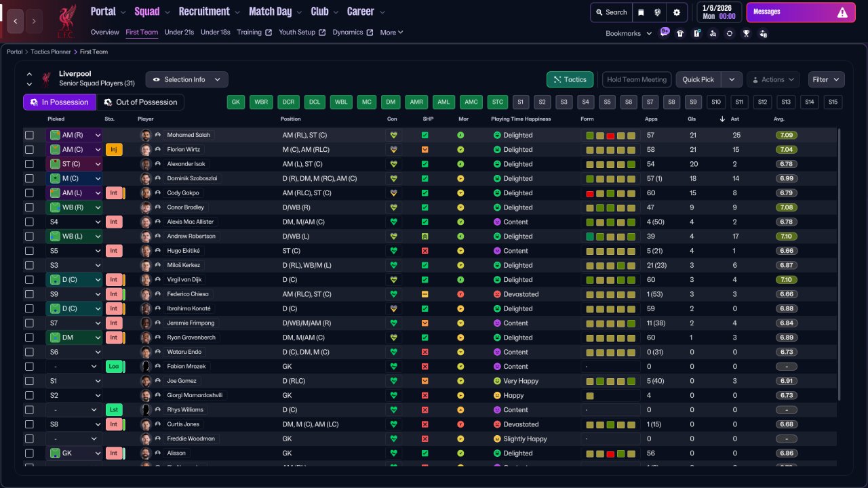Go forward with the right arrow button
This screenshot has width=868, height=488.
point(34,21)
